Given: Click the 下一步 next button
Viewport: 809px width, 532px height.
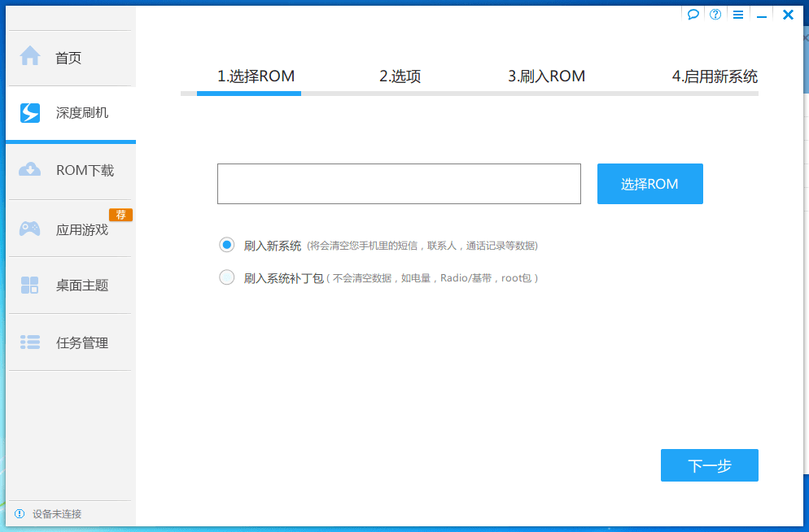Looking at the screenshot, I should tap(710, 465).
